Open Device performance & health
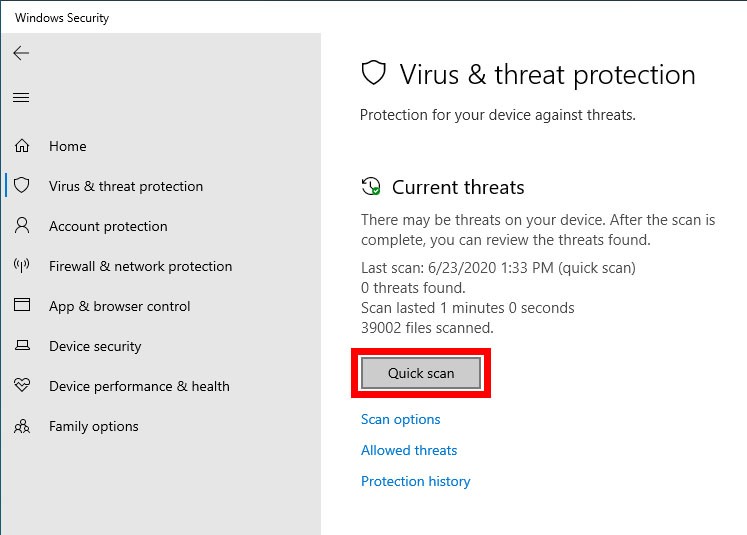 point(139,386)
